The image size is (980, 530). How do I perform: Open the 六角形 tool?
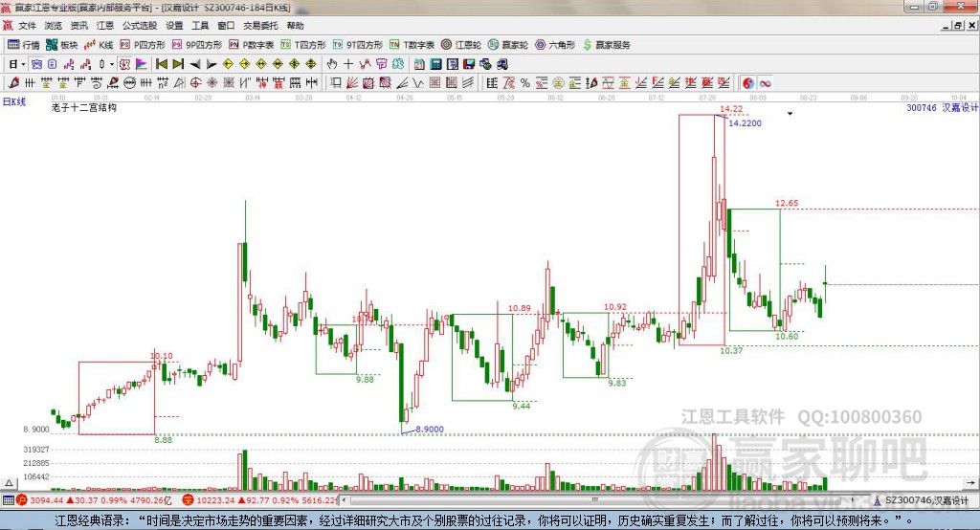point(555,45)
